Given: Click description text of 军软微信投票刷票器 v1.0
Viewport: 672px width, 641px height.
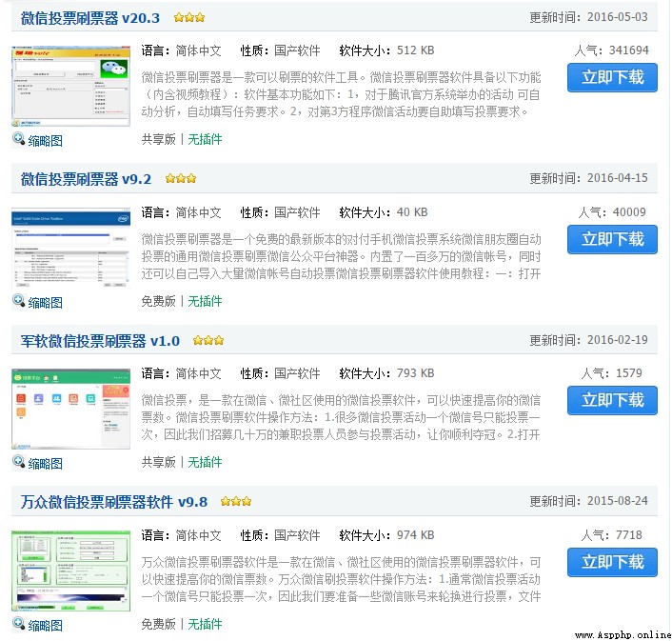Looking at the screenshot, I should 341,417.
